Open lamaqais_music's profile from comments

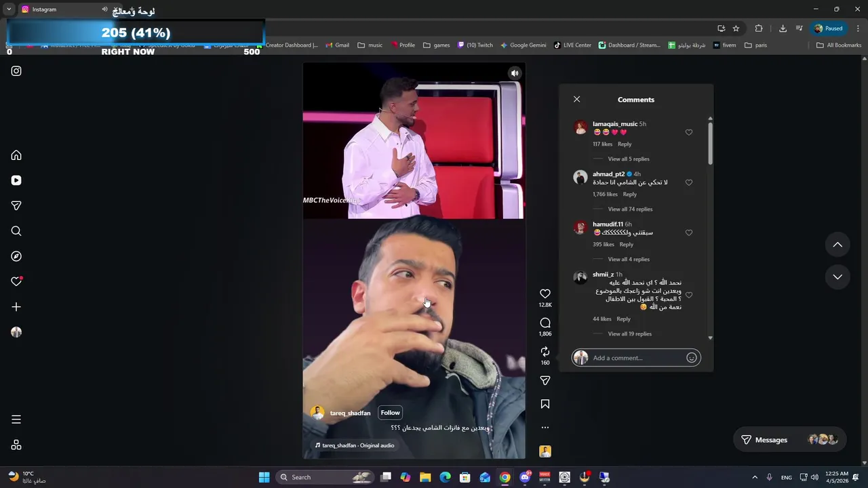pyautogui.click(x=615, y=124)
